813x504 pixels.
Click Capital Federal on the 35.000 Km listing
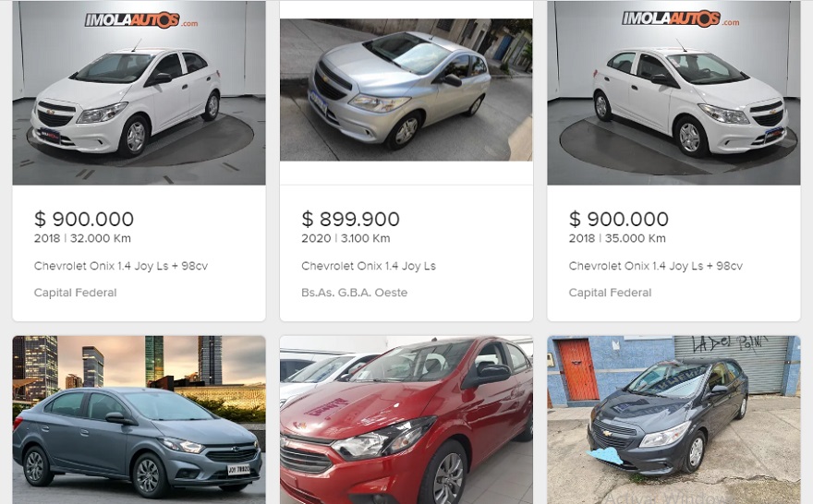pos(610,293)
